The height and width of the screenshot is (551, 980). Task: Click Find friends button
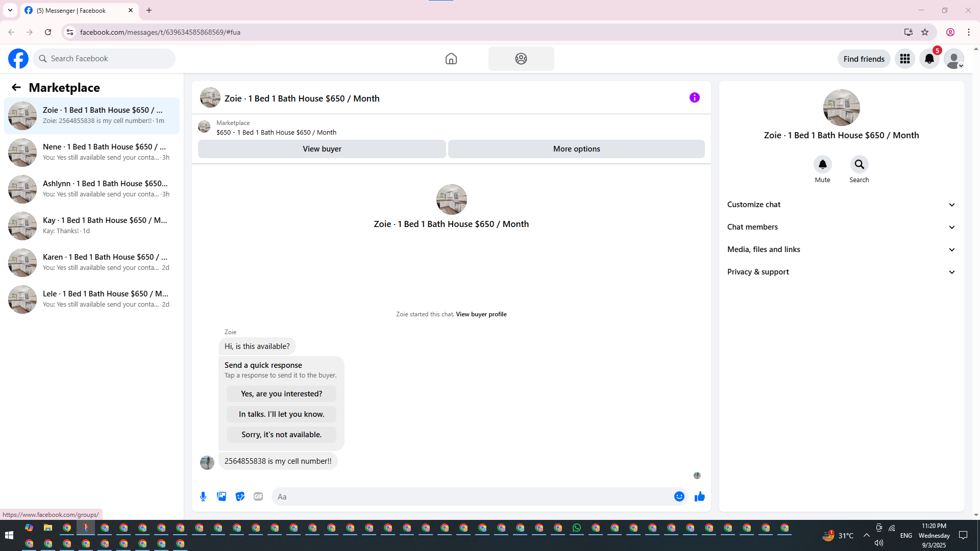(x=864, y=59)
